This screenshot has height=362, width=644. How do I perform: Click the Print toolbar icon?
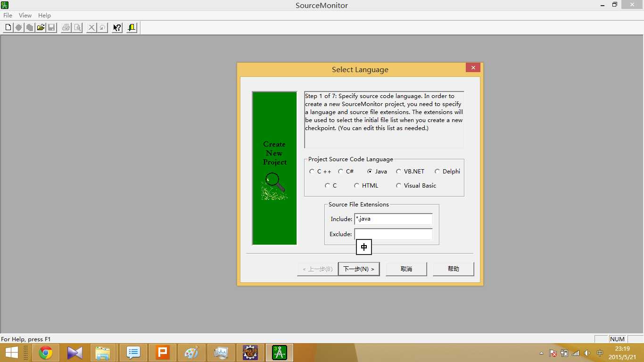tap(66, 28)
